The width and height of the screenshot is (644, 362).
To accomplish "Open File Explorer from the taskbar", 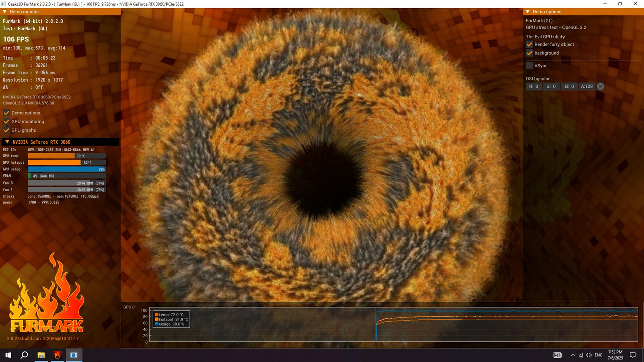I will (x=41, y=355).
